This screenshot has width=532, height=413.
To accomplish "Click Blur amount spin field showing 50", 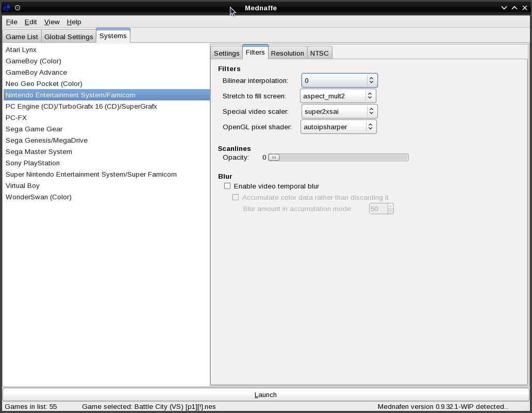I will (378, 209).
